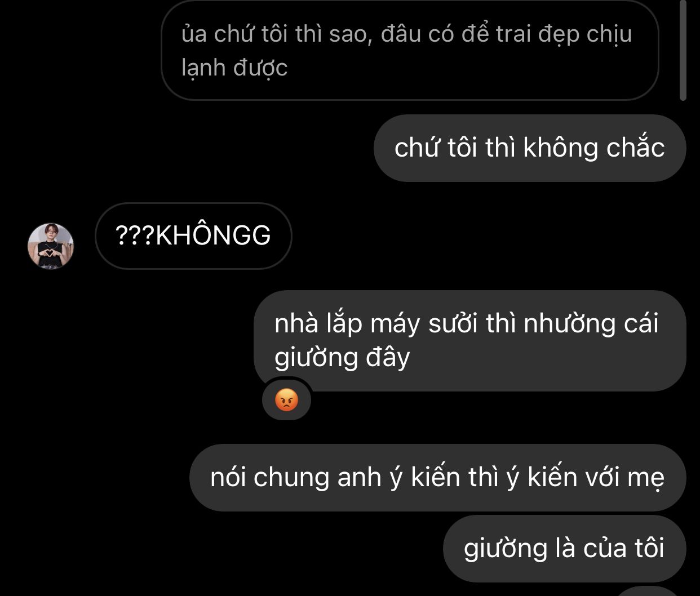Open the sender's profile avatar
This screenshot has width=700, height=596.
(51, 246)
